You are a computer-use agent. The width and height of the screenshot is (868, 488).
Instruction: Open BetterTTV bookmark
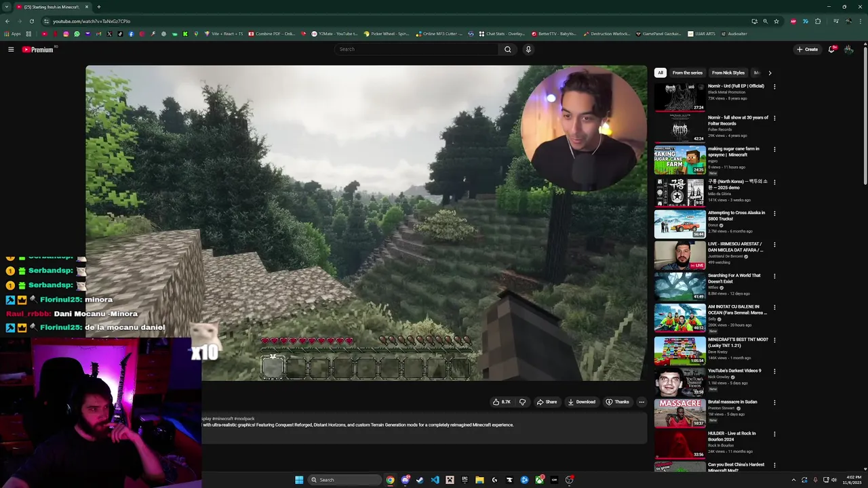554,34
